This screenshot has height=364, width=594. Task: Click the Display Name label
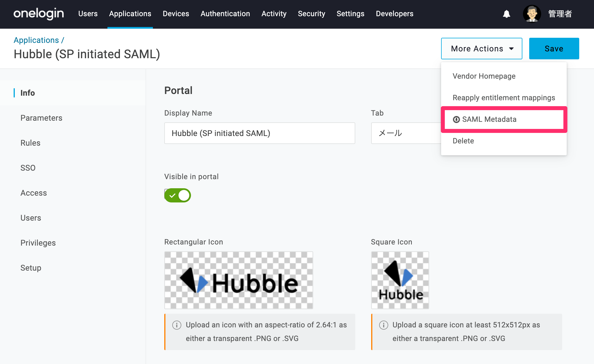coord(188,113)
